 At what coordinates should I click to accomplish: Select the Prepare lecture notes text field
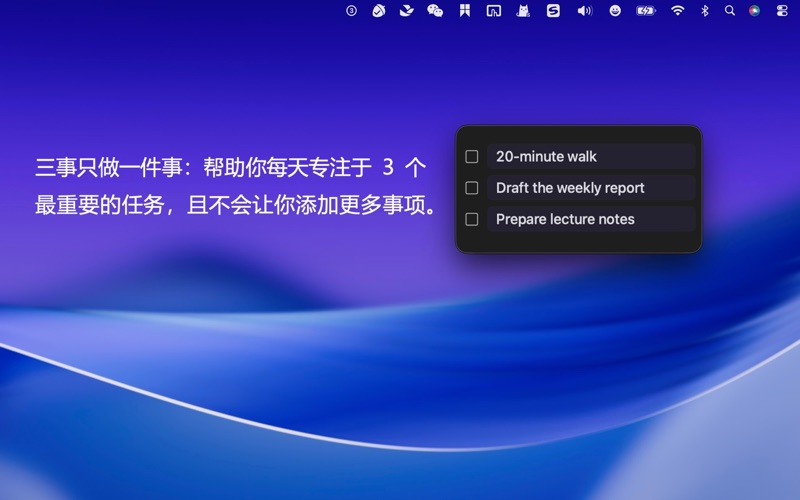[x=591, y=219]
